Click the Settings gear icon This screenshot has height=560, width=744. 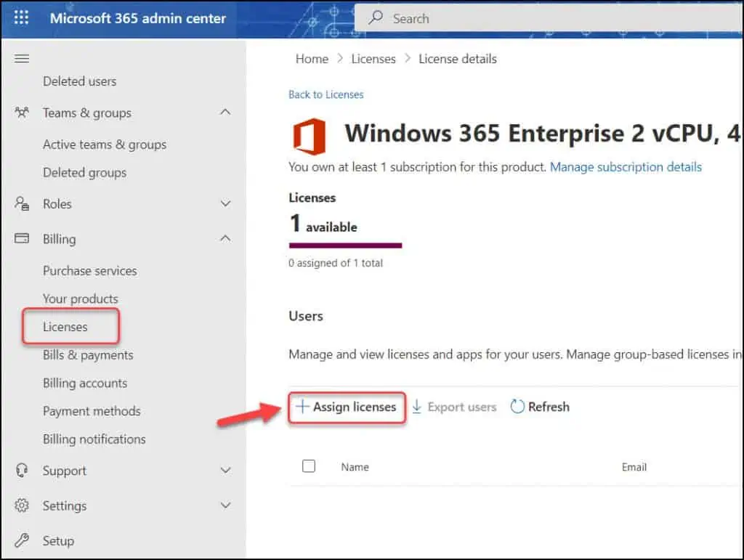[x=22, y=505]
